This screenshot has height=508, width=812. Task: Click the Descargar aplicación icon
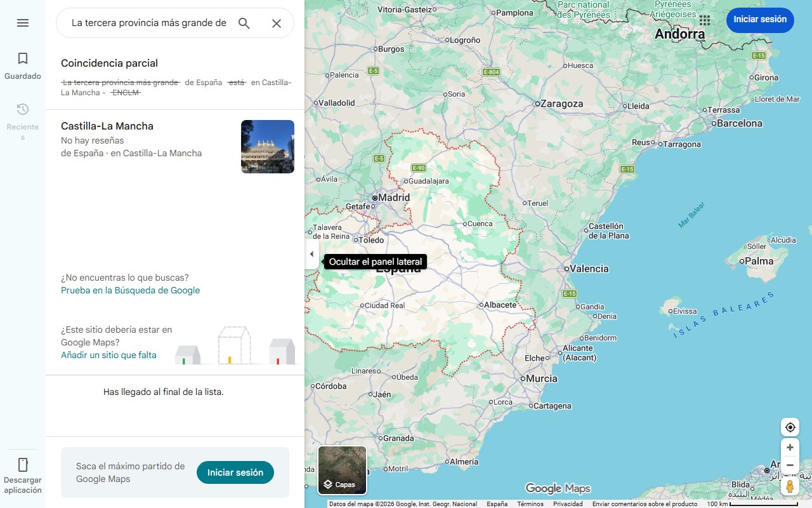pyautogui.click(x=22, y=465)
